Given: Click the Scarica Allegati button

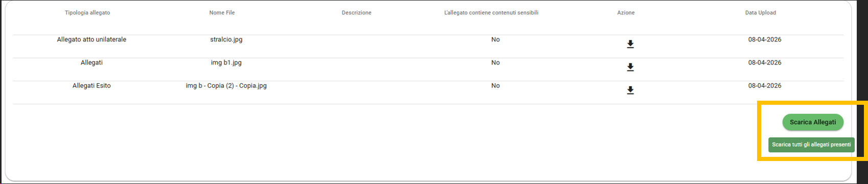Looking at the screenshot, I should (813, 122).
